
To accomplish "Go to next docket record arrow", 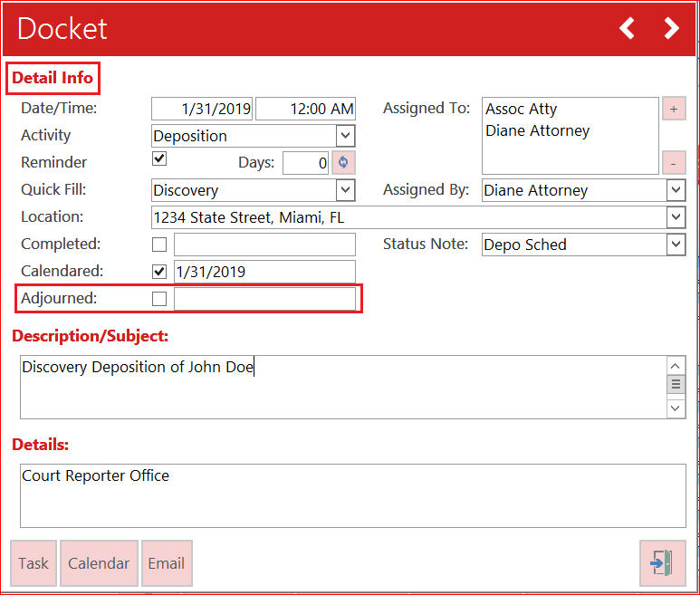I will (671, 29).
